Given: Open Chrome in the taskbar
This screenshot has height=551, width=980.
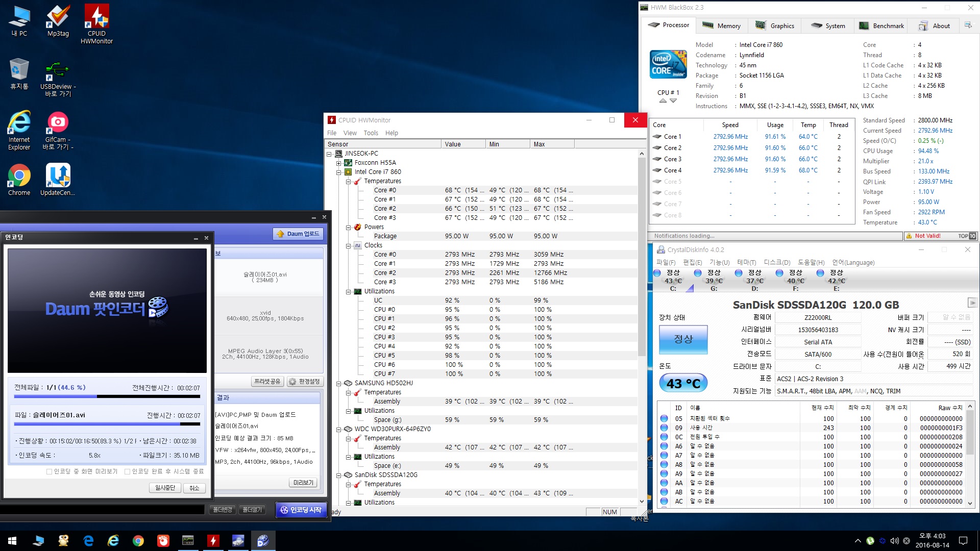Looking at the screenshot, I should [x=138, y=541].
